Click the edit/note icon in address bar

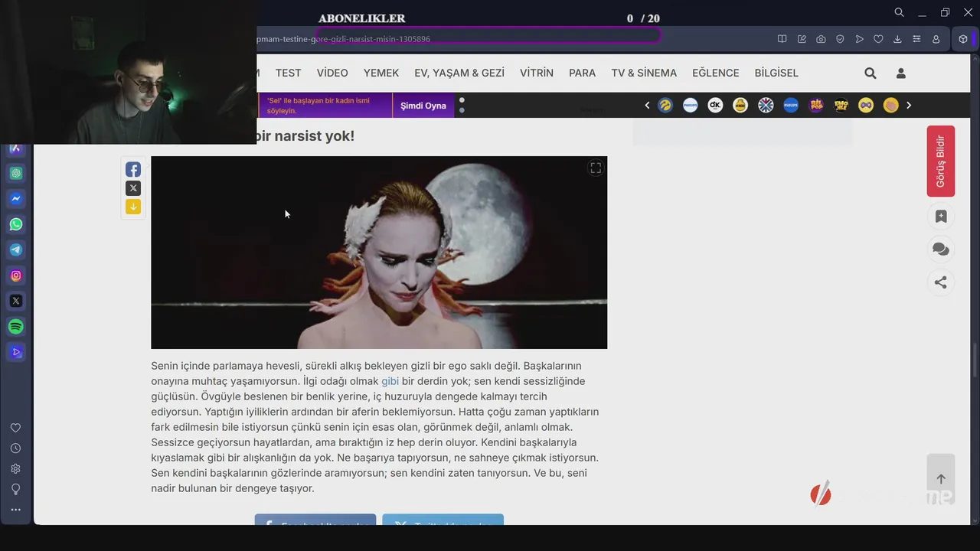point(802,39)
